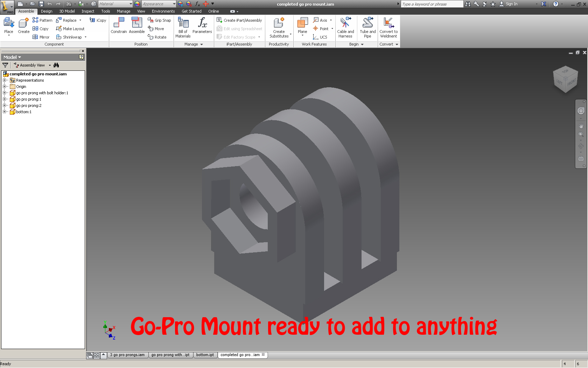Click the color wheel appearance adjust icon
Image resolution: width=588 pixels, height=368 pixels.
click(x=137, y=4)
